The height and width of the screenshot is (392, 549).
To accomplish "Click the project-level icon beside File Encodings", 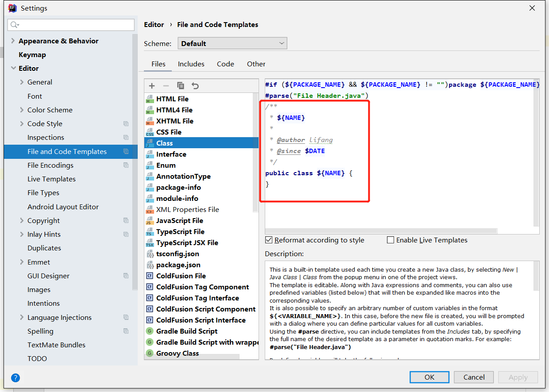I will [x=126, y=165].
